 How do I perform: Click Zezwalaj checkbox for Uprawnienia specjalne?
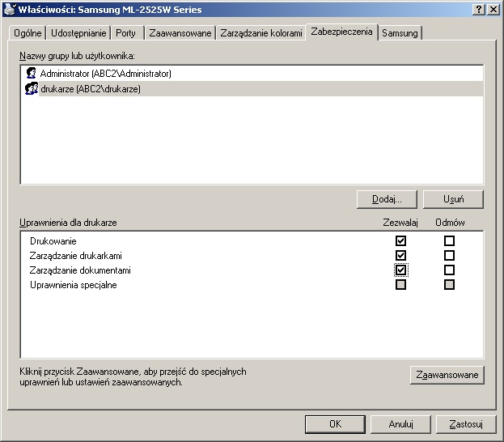400,285
